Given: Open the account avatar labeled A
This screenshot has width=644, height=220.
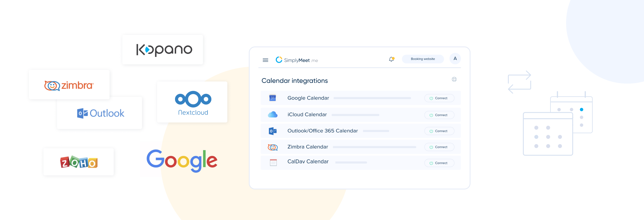Looking at the screenshot, I should (455, 59).
